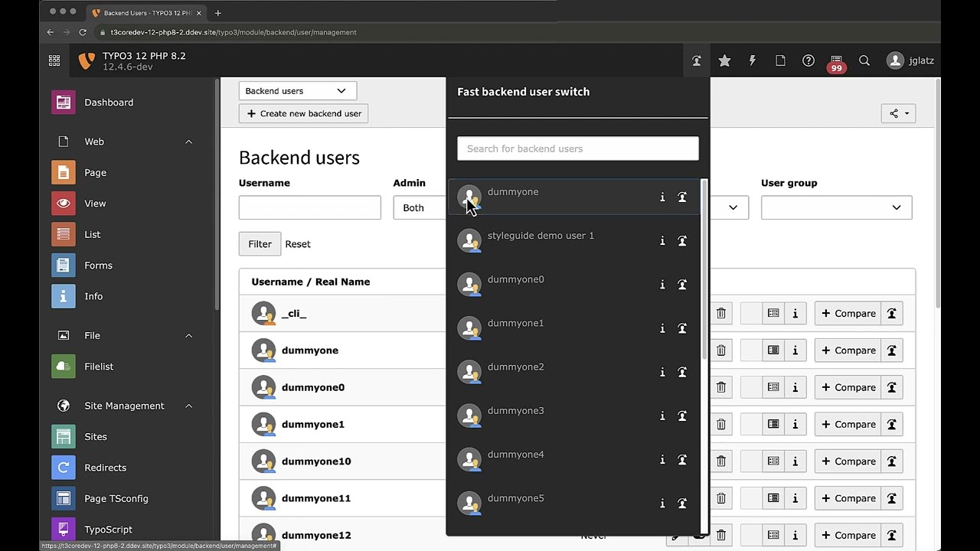Collapse the Web module group
This screenshot has height=551, width=980.
(x=188, y=142)
